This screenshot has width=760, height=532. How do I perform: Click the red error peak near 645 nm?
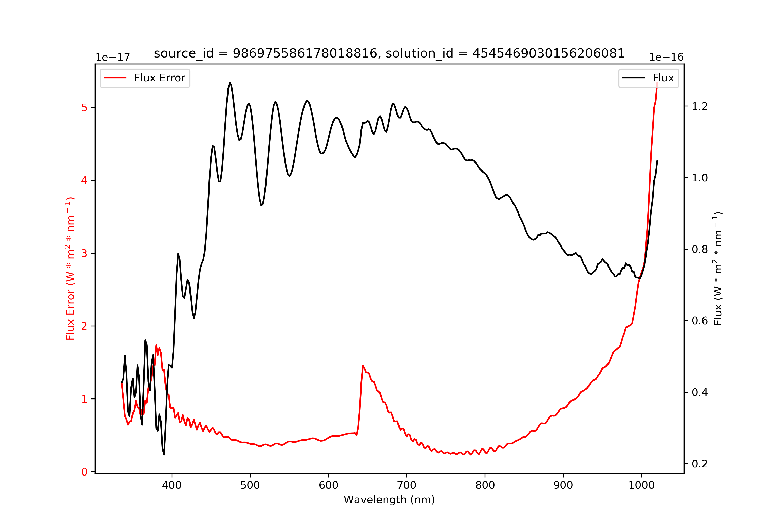click(363, 366)
